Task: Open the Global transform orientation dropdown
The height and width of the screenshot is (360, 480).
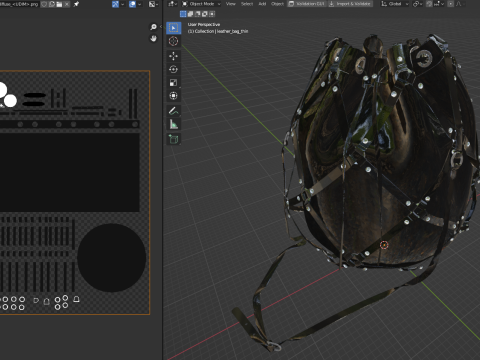Action: (x=395, y=4)
